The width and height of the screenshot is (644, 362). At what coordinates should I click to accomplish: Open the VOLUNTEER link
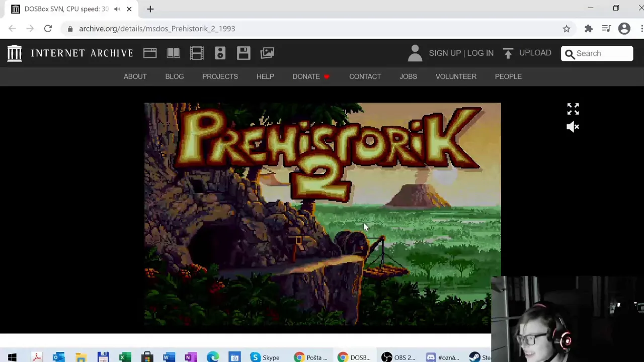point(456,76)
